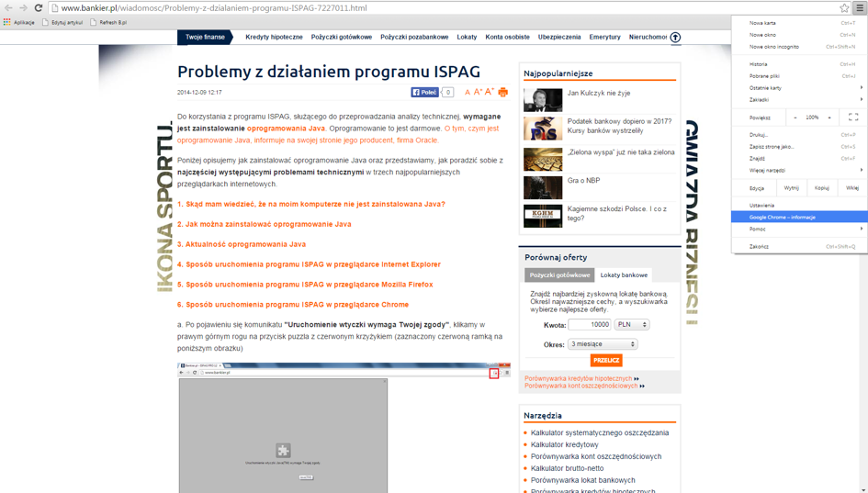This screenshot has width=868, height=493.
Task: Click the circled up-arrow icon in the nav bar
Action: point(675,37)
